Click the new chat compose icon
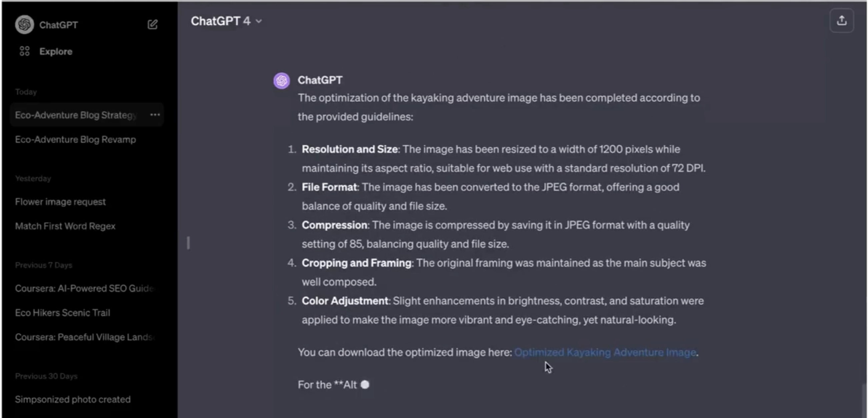The width and height of the screenshot is (868, 418). [x=152, y=24]
